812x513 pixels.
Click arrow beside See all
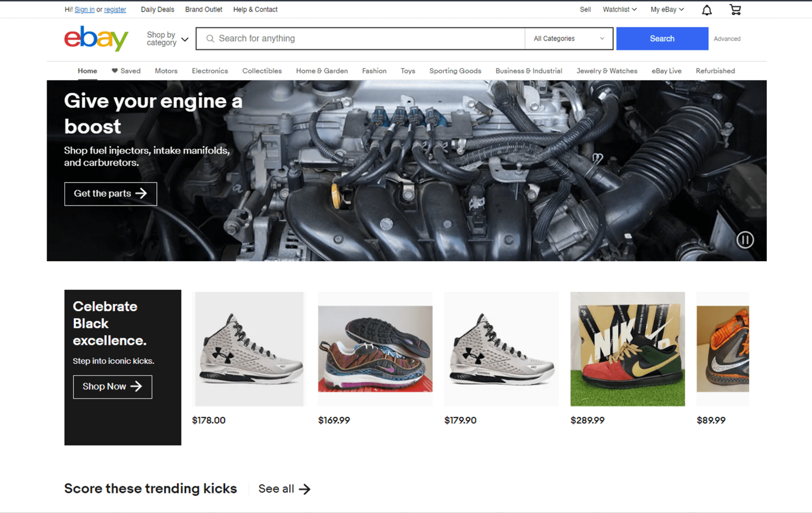[x=305, y=489]
